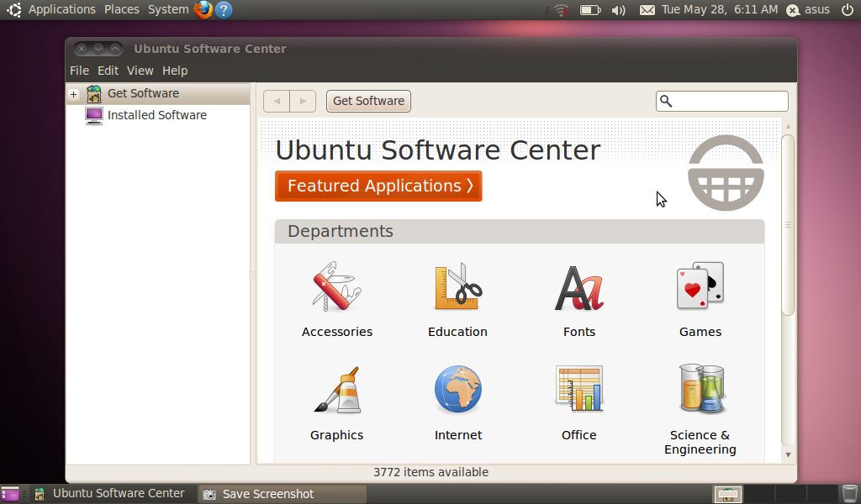Switch to Save Screenshot taskbar button

click(x=281, y=494)
